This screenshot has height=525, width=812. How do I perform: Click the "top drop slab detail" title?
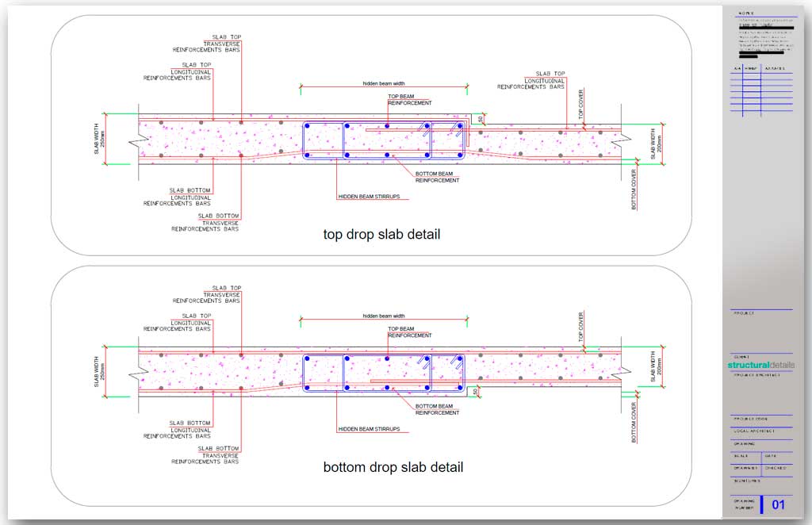coord(381,235)
